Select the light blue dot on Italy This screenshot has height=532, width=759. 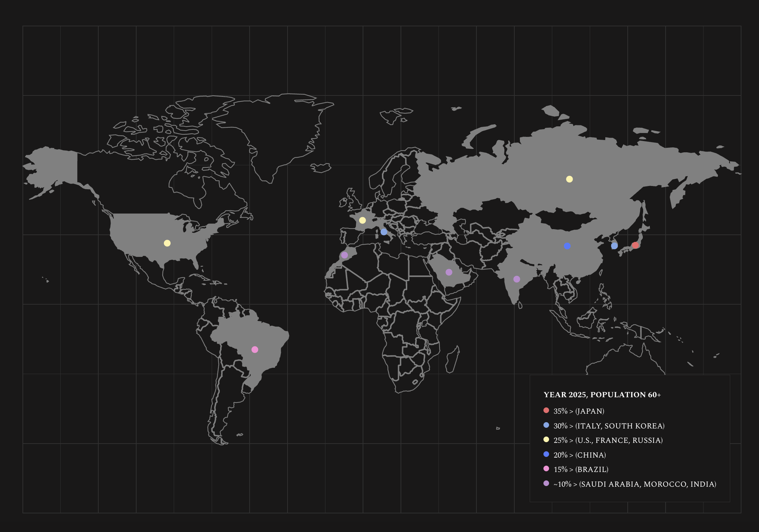384,232
